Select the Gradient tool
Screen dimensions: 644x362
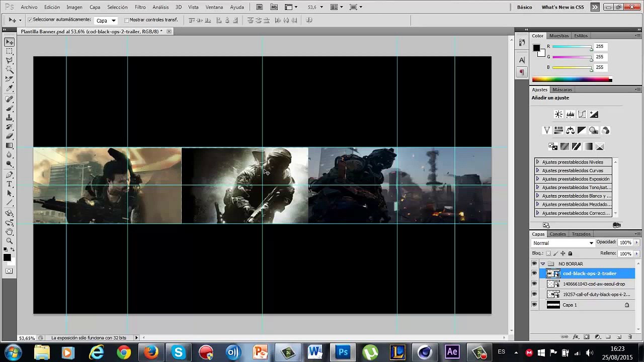tap(10, 145)
